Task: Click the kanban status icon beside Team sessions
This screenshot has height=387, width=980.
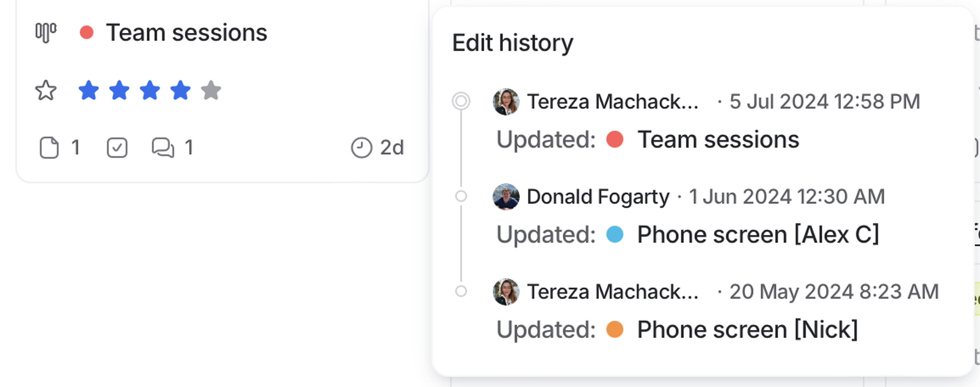Action: (46, 32)
